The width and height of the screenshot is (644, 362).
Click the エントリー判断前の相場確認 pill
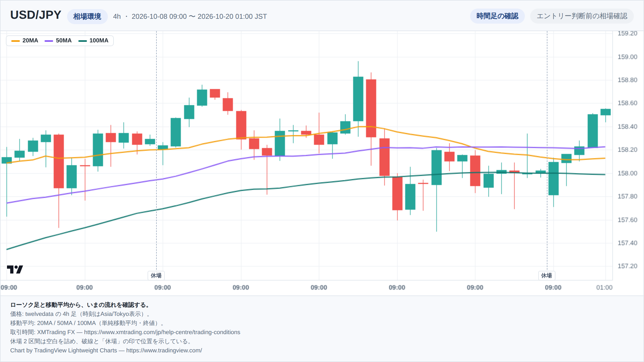(582, 16)
